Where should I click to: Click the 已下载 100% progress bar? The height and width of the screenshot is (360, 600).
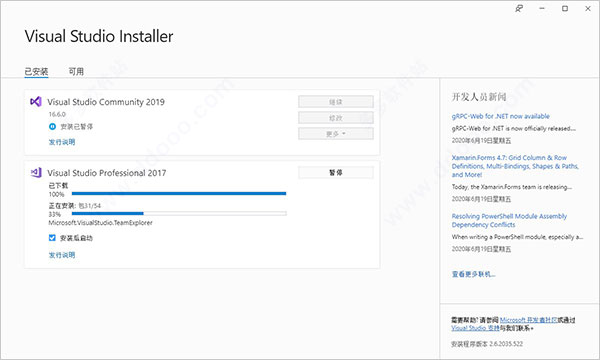pyautogui.click(x=179, y=194)
